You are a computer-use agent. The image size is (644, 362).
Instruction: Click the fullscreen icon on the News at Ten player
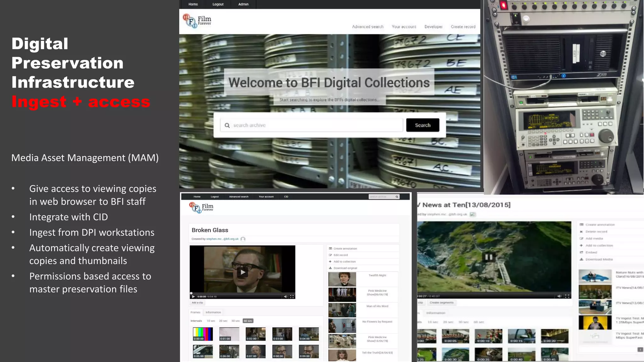(x=567, y=296)
